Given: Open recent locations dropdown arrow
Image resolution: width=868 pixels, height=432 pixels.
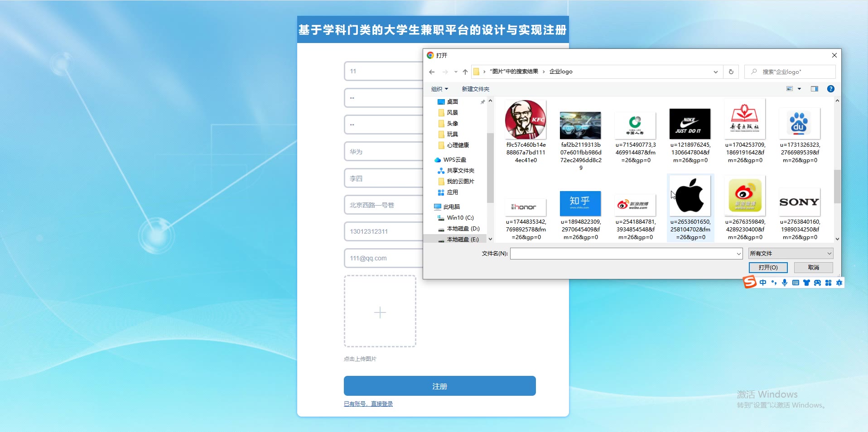Looking at the screenshot, I should (x=456, y=72).
